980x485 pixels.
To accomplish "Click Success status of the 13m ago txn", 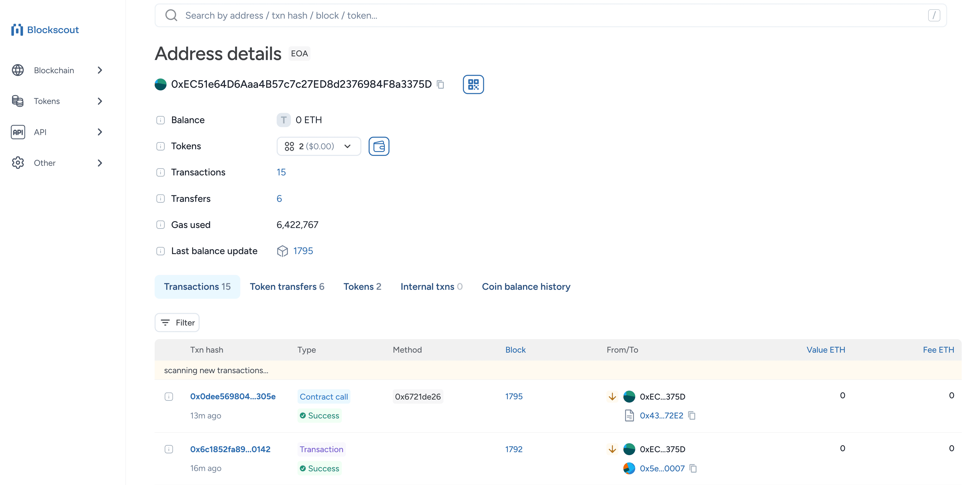I will coord(319,415).
